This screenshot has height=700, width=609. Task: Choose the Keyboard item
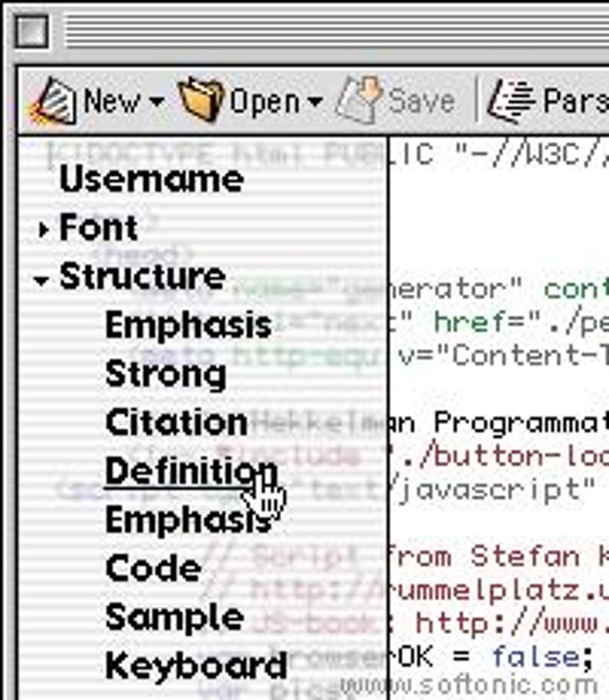point(196,666)
